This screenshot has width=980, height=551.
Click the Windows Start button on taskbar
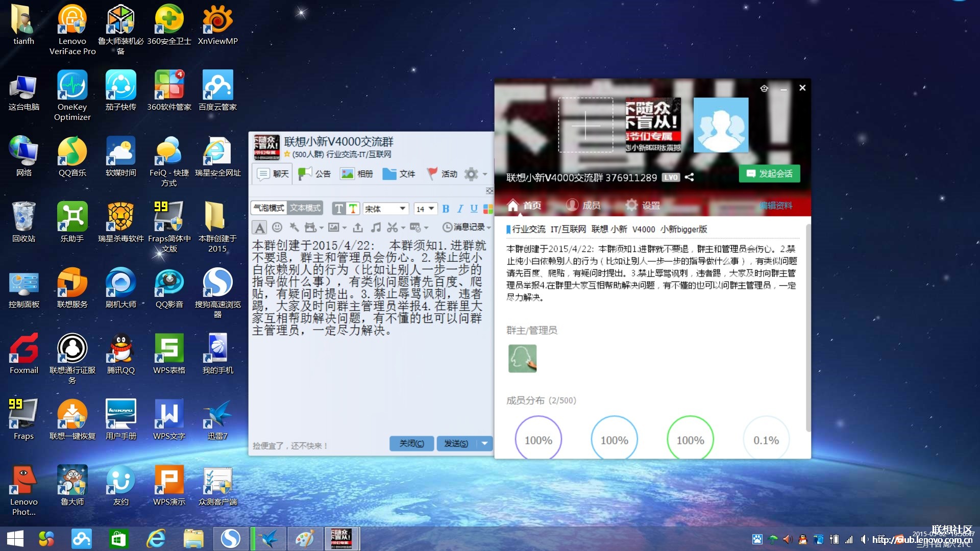pyautogui.click(x=15, y=539)
